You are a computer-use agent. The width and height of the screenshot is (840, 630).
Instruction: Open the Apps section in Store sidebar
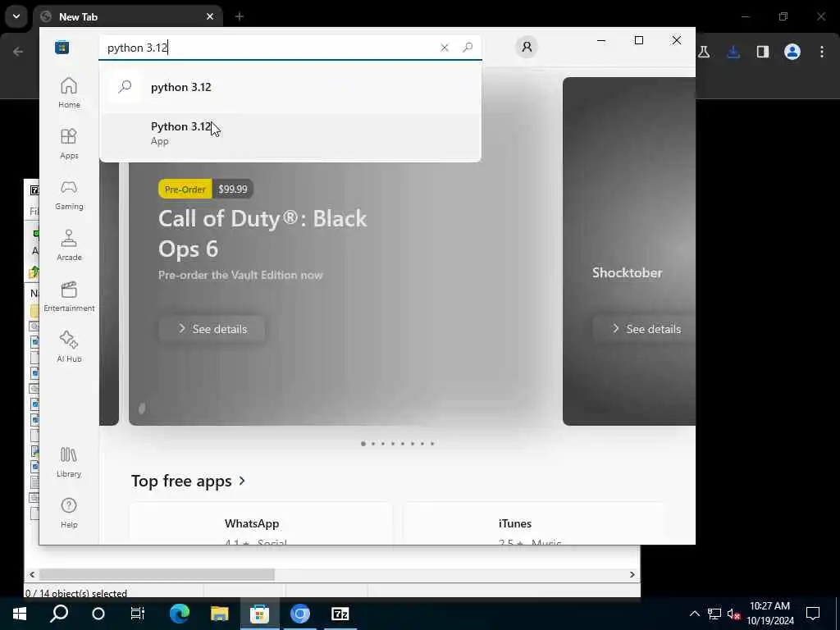coord(69,144)
